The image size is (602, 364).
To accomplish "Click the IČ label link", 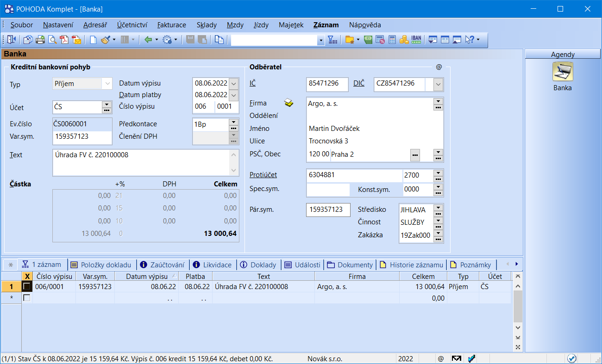I will tap(252, 84).
